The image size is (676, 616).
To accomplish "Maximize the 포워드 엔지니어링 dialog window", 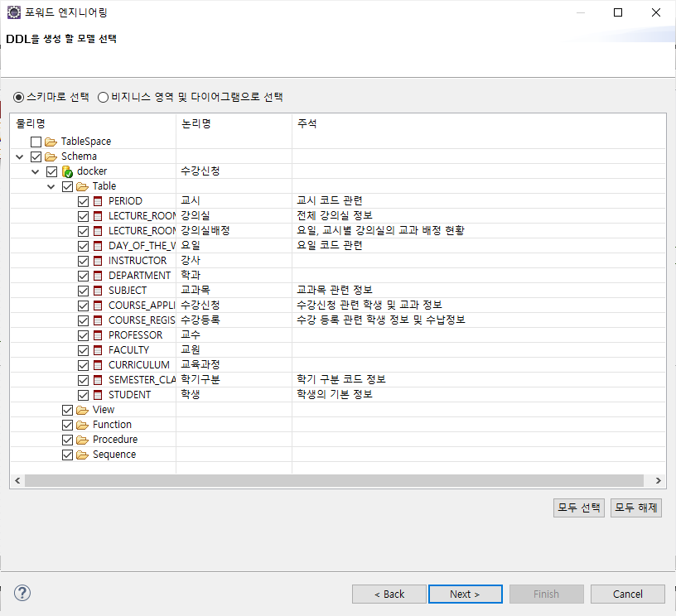I will [x=618, y=12].
